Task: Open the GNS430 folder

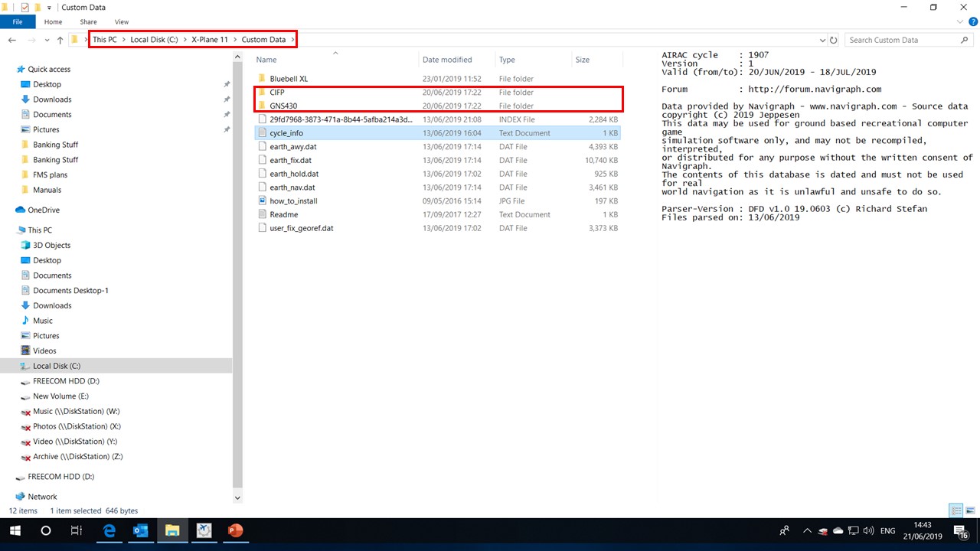Action: (283, 106)
